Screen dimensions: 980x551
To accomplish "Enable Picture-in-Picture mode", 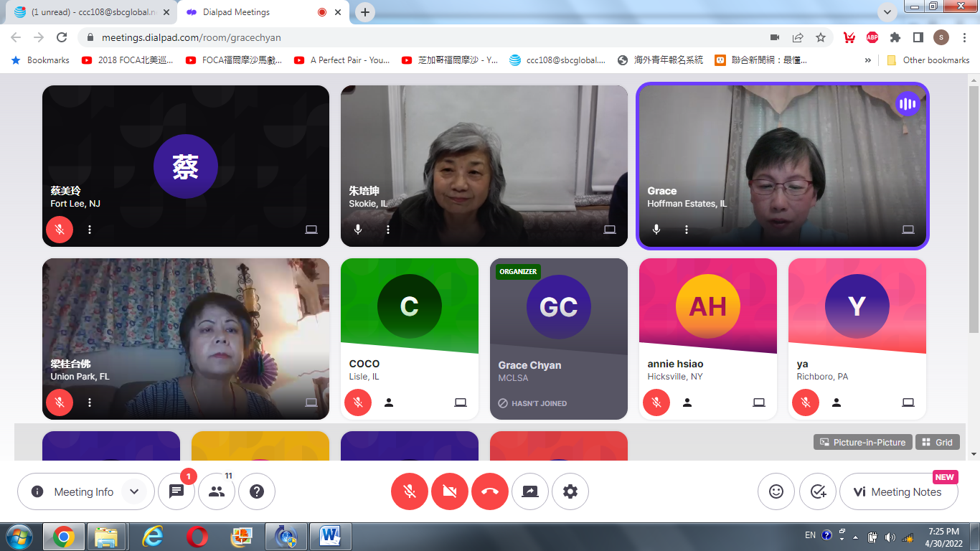I will (863, 442).
